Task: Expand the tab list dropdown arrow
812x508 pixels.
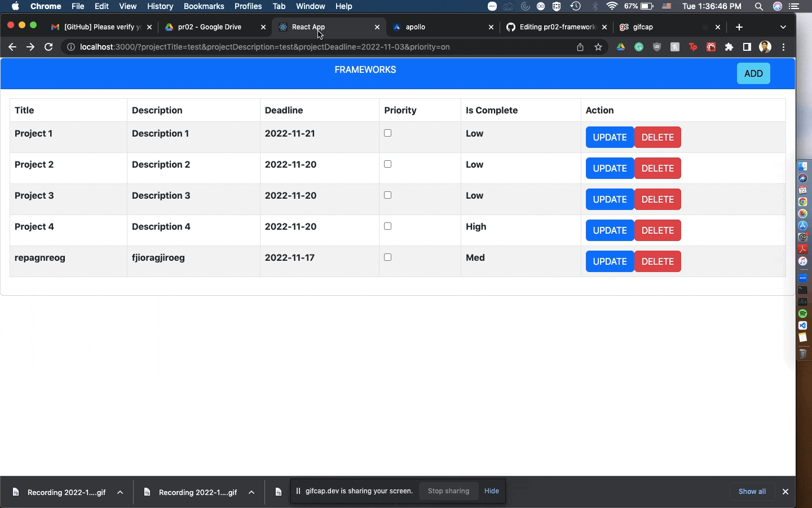Action: [783, 27]
